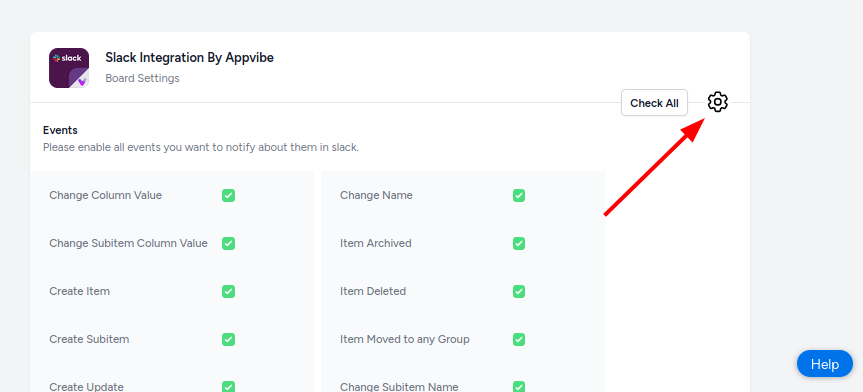This screenshot has height=392, width=863.
Task: Click the Events section heading
Action: (x=60, y=130)
